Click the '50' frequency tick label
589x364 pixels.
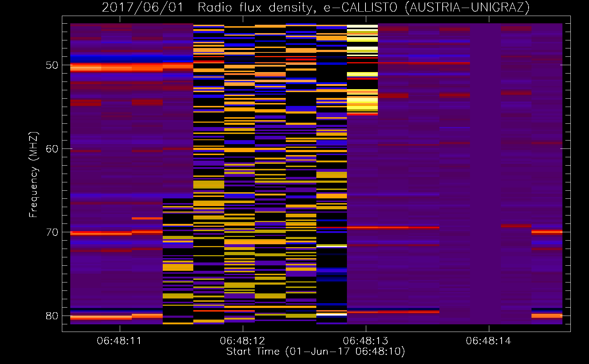[52, 65]
